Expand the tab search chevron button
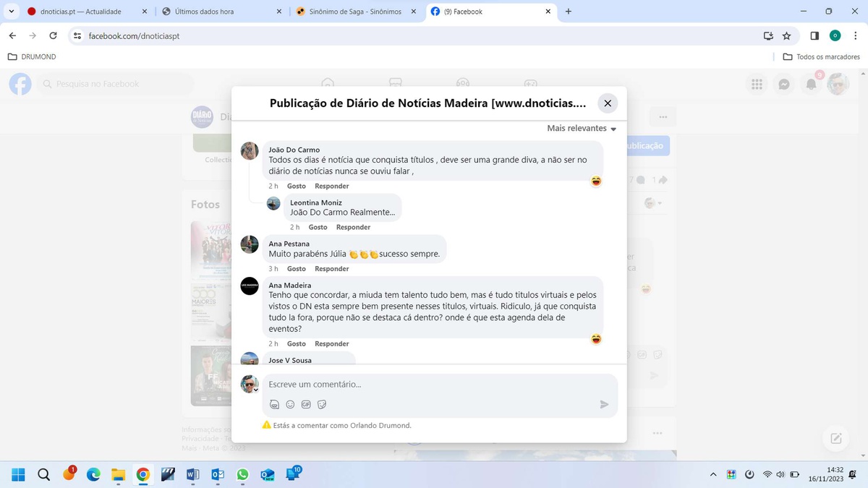The width and height of the screenshot is (868, 488). (12, 12)
